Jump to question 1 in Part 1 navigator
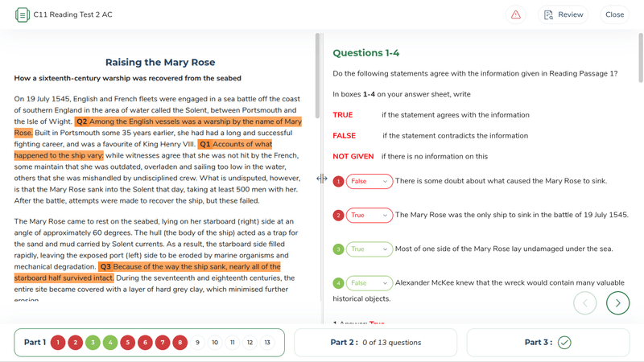Image resolution: width=644 pixels, height=362 pixels. (x=58, y=343)
